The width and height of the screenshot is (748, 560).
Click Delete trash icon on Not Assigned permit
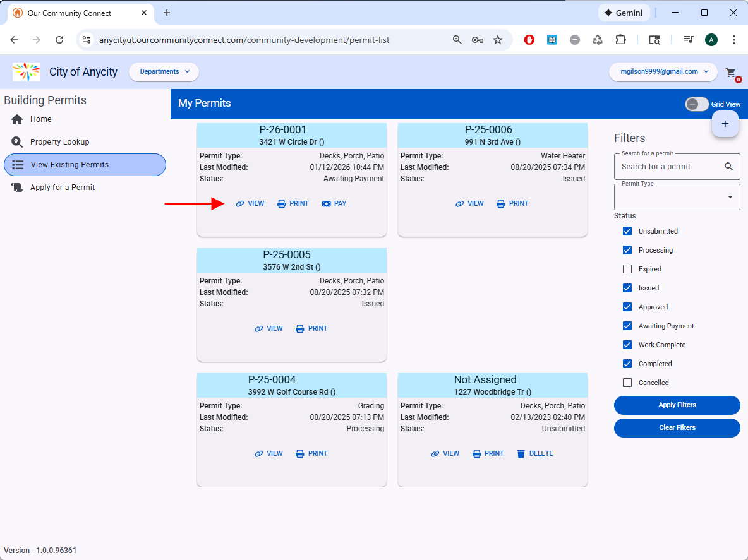(521, 454)
